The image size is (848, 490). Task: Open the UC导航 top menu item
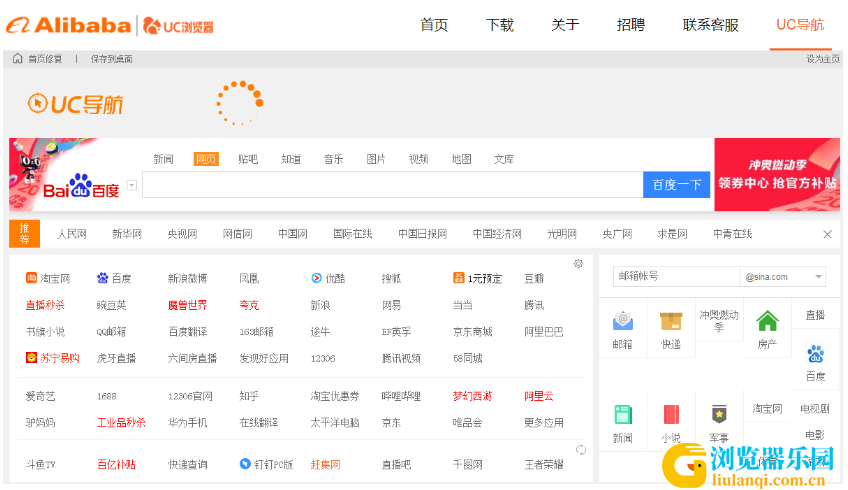click(800, 25)
